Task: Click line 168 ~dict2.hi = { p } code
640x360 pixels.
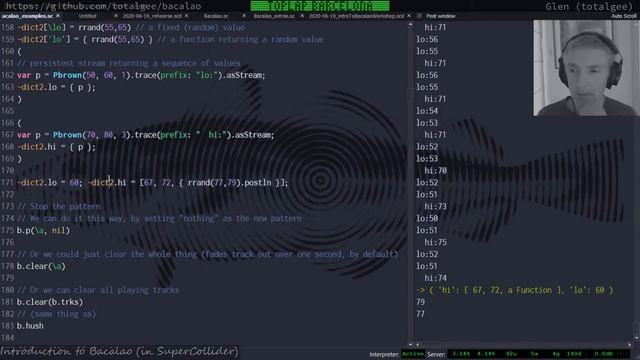Action: pos(56,147)
